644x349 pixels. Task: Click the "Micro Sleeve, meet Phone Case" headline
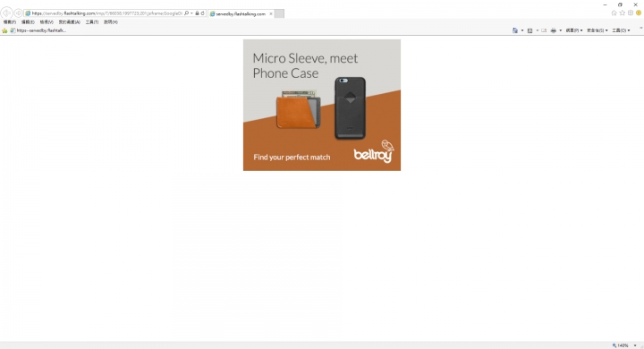tap(305, 65)
